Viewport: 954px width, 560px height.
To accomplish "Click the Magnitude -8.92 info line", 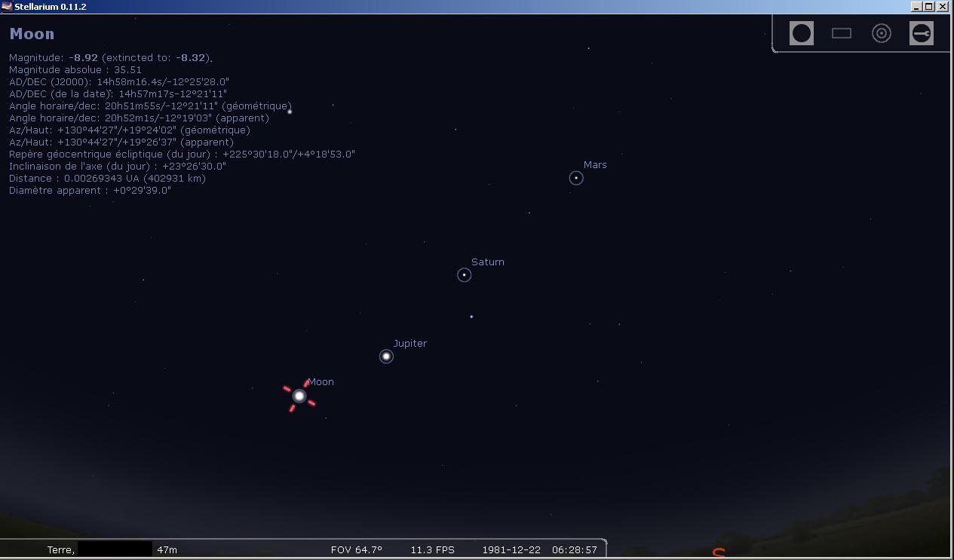I will pos(111,58).
